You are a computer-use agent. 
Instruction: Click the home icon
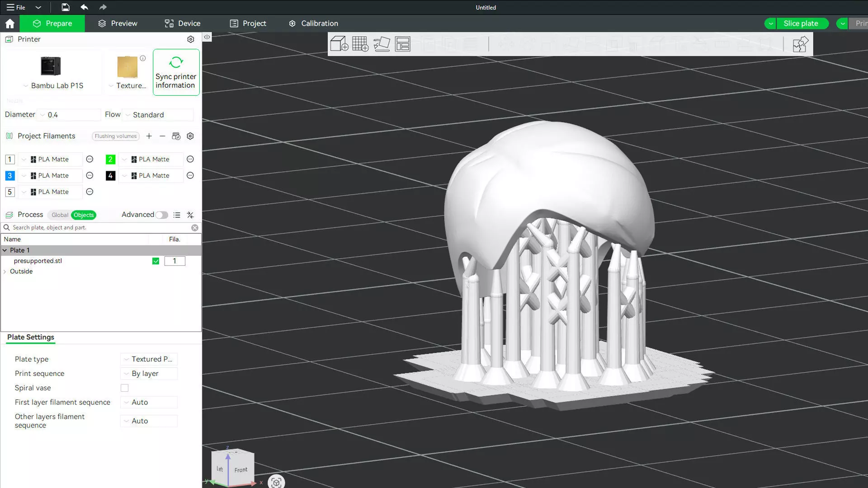[x=10, y=23]
